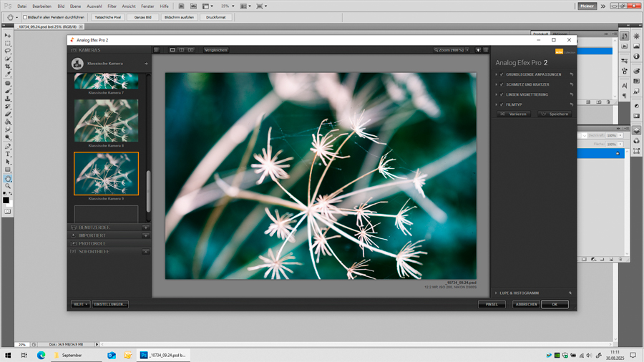Expand the Lupe & Histogramm panel
644x362 pixels.
pyautogui.click(x=497, y=293)
